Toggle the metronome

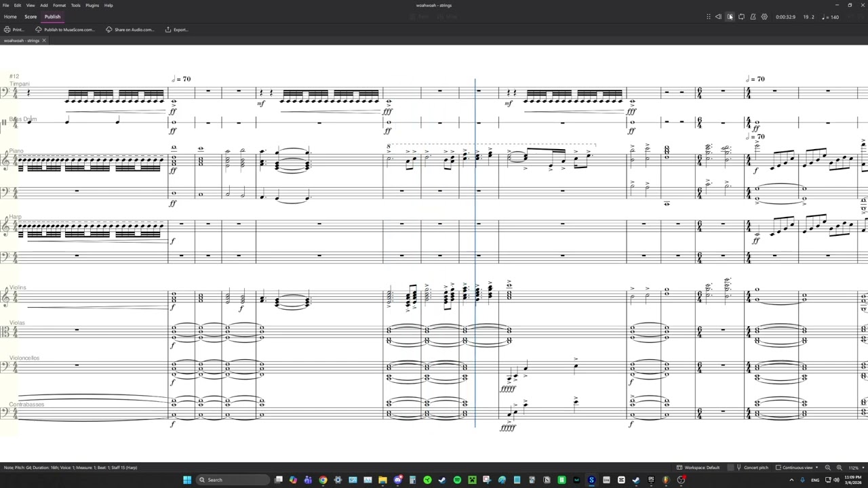pos(753,17)
